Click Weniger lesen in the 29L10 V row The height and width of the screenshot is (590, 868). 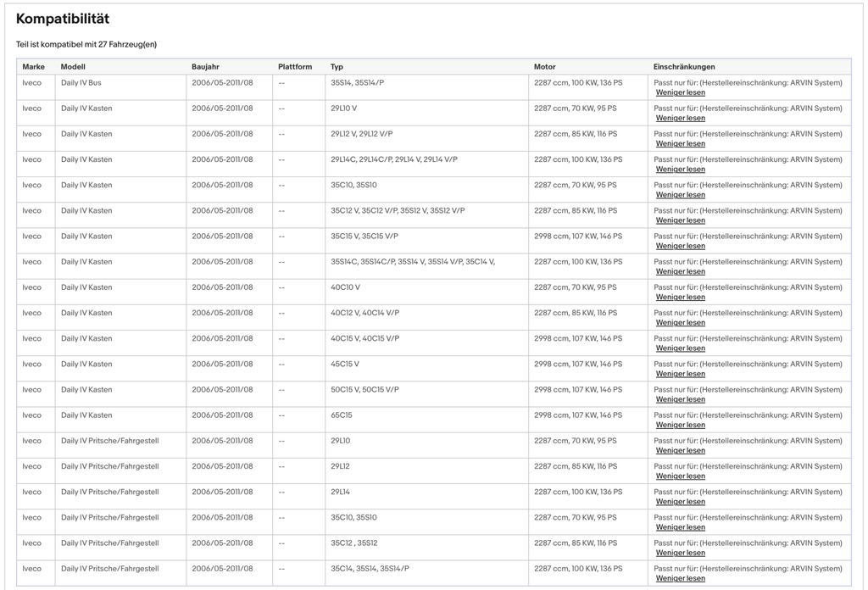[681, 118]
